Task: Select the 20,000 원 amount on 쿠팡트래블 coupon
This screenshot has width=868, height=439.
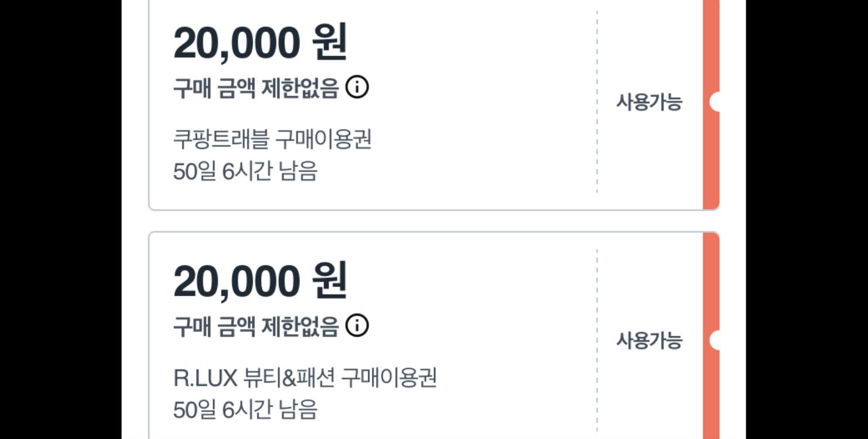Action: 260,43
